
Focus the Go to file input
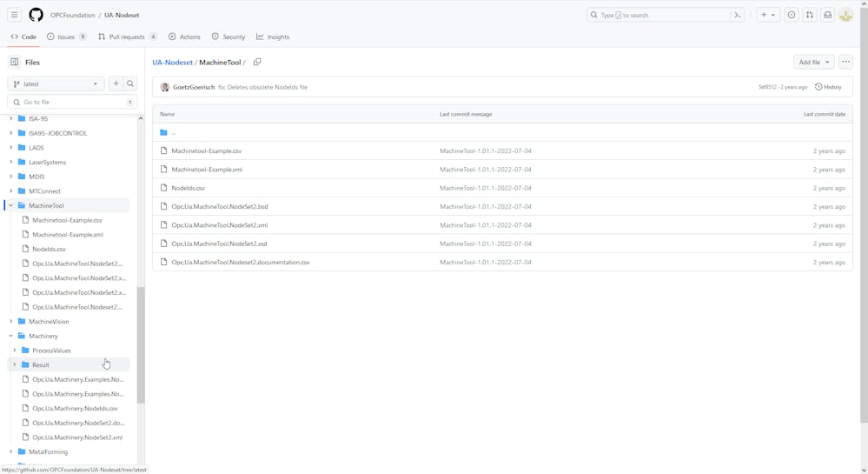pos(72,102)
